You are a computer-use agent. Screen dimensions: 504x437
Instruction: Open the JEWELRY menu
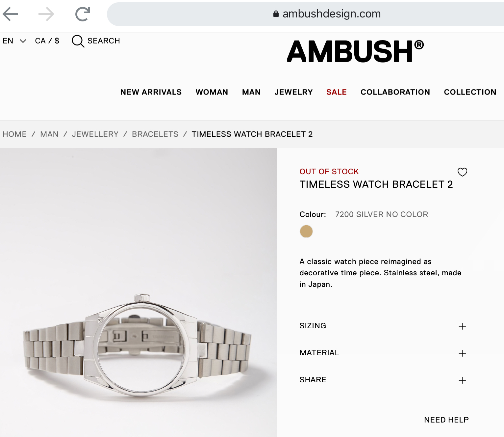click(x=294, y=92)
